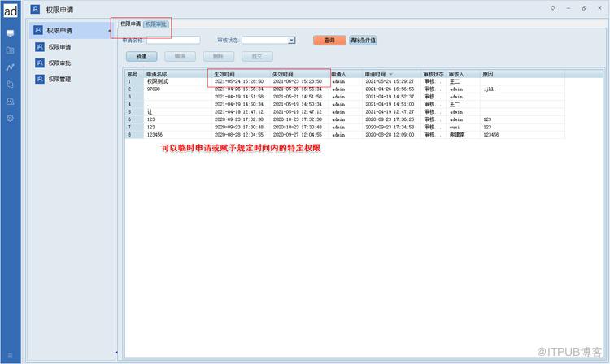Select highlighted 权限申请 parent node in tree

click(x=70, y=30)
